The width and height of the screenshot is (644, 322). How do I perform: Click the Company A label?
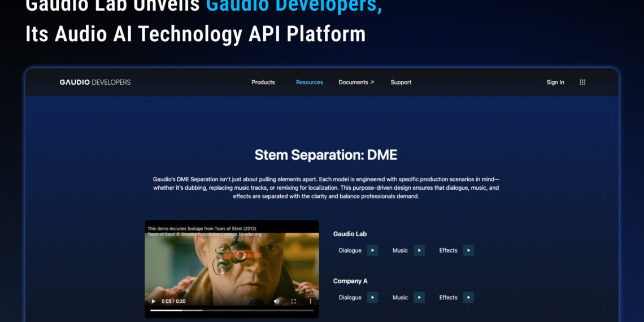[350, 281]
